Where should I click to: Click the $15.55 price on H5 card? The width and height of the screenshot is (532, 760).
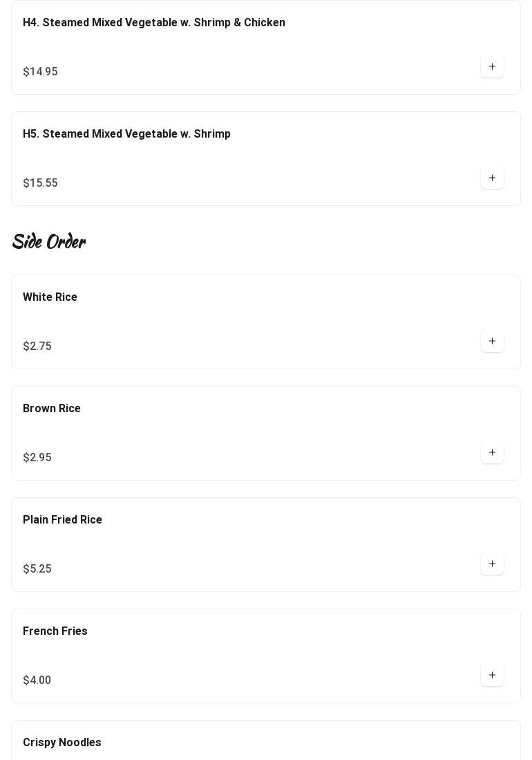tap(40, 183)
